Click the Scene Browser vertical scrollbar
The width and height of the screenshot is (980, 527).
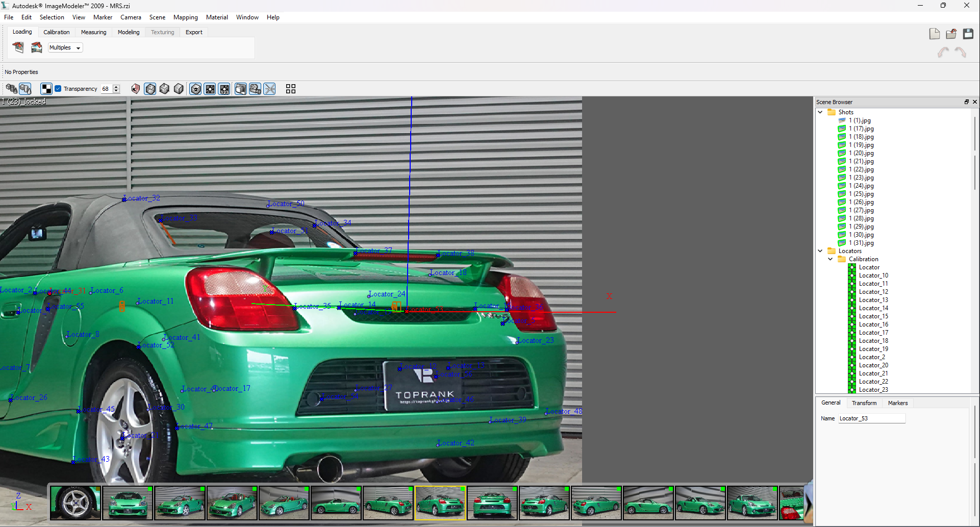[974, 153]
